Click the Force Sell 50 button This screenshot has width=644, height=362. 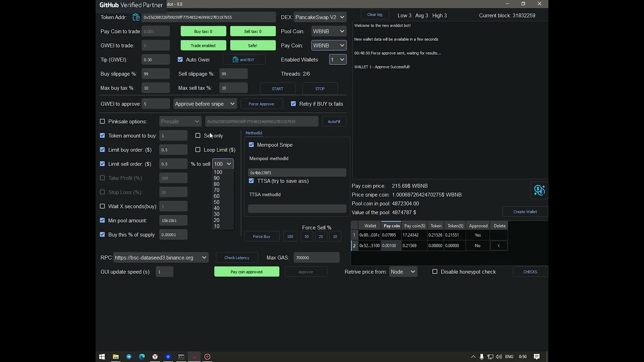pos(306,236)
